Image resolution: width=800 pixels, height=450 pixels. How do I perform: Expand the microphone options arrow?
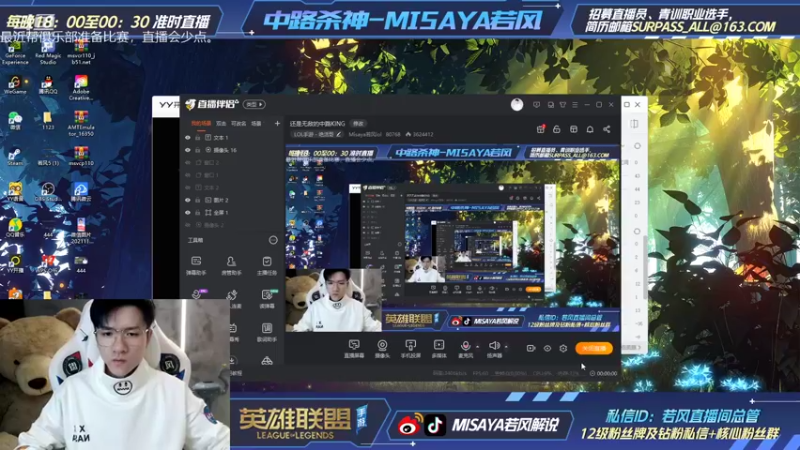click(478, 347)
